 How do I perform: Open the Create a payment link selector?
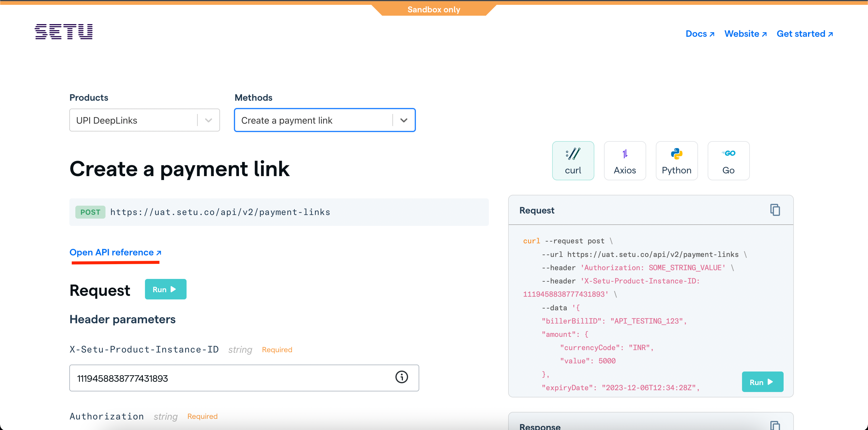313,120
